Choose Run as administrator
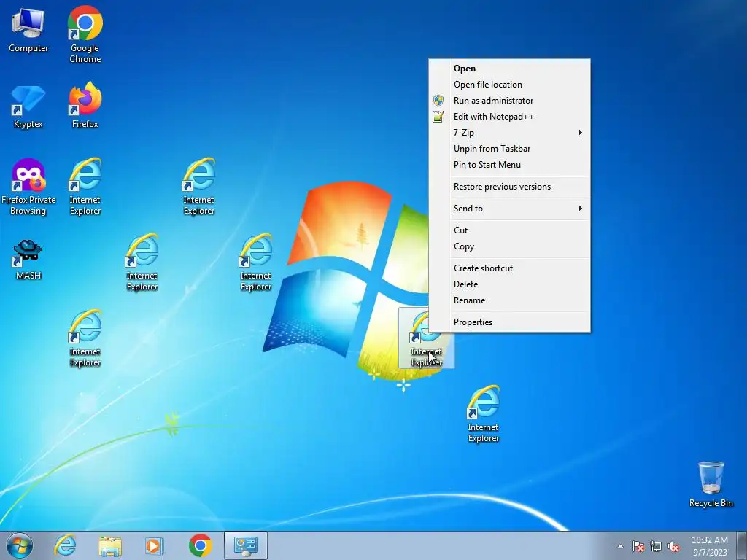The image size is (747, 560). pos(509,101)
